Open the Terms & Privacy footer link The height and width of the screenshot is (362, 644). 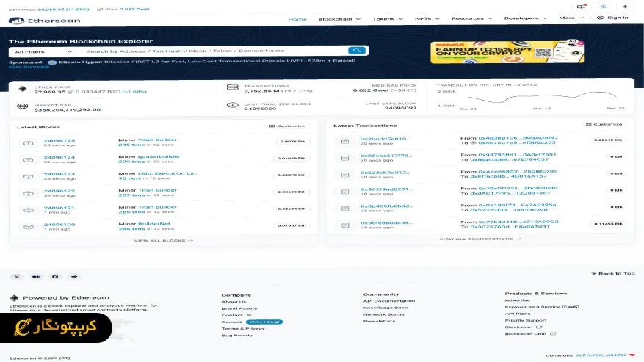coord(243,328)
